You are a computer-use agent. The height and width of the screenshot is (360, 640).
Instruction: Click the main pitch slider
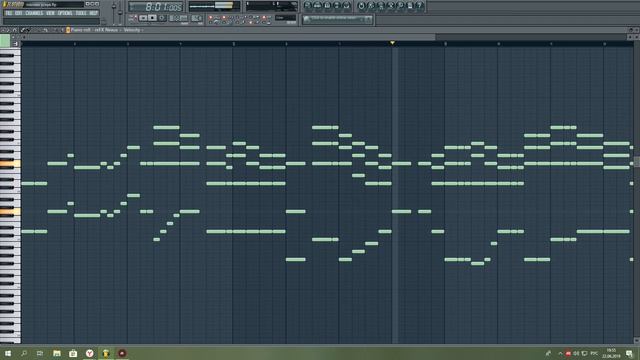coord(120,13)
